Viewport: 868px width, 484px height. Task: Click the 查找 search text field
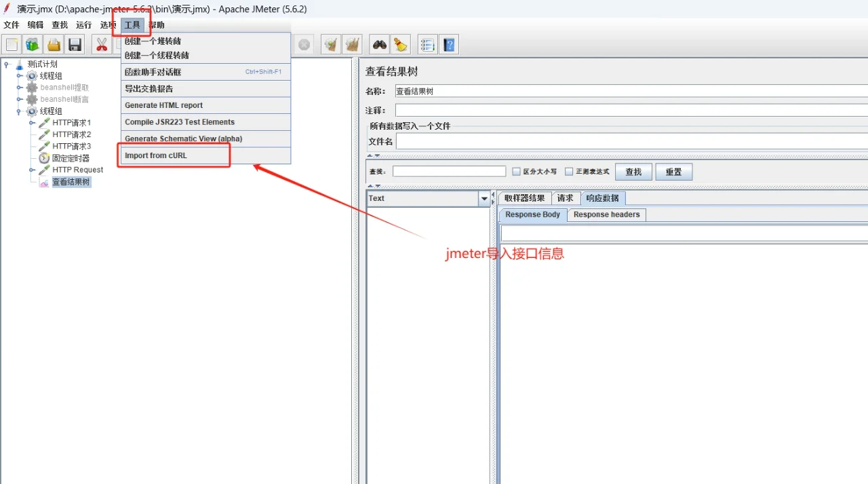[x=449, y=172]
